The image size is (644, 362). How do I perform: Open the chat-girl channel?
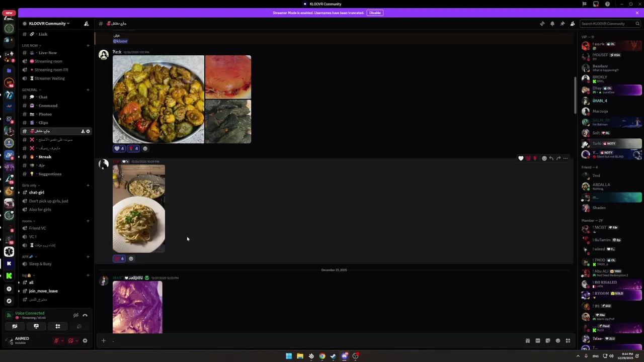55,193
